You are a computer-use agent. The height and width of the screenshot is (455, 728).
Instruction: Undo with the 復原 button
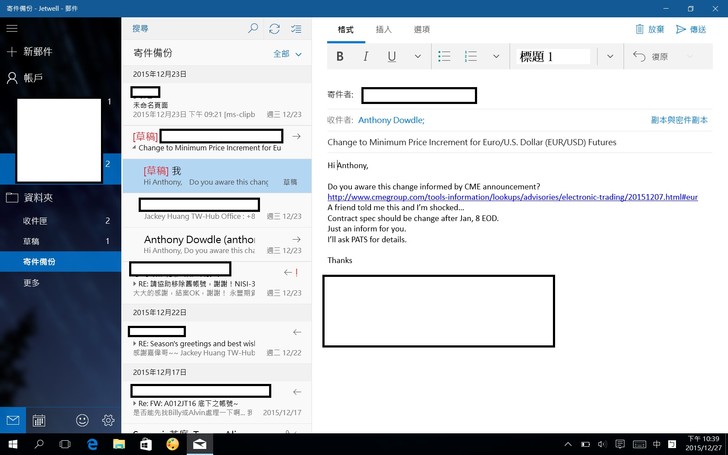pyautogui.click(x=650, y=57)
